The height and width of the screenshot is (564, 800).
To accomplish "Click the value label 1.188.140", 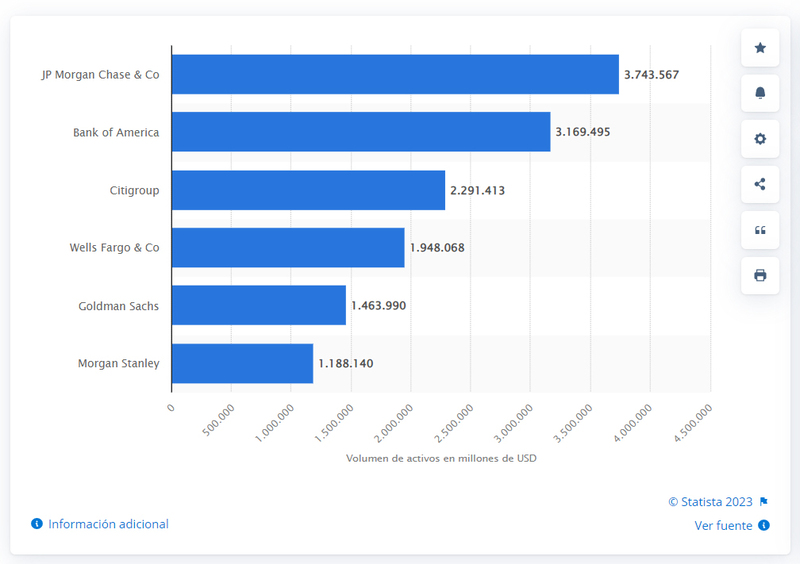I will coord(346,364).
